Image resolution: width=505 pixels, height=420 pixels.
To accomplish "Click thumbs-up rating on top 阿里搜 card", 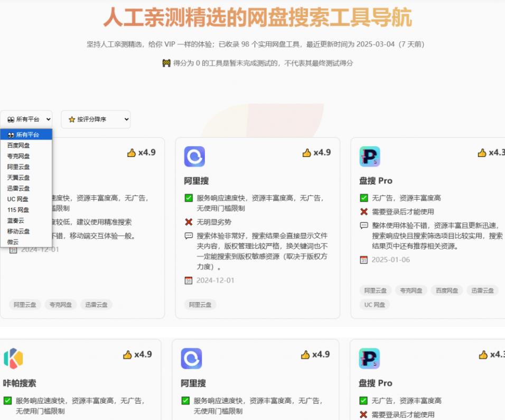I will (316, 153).
